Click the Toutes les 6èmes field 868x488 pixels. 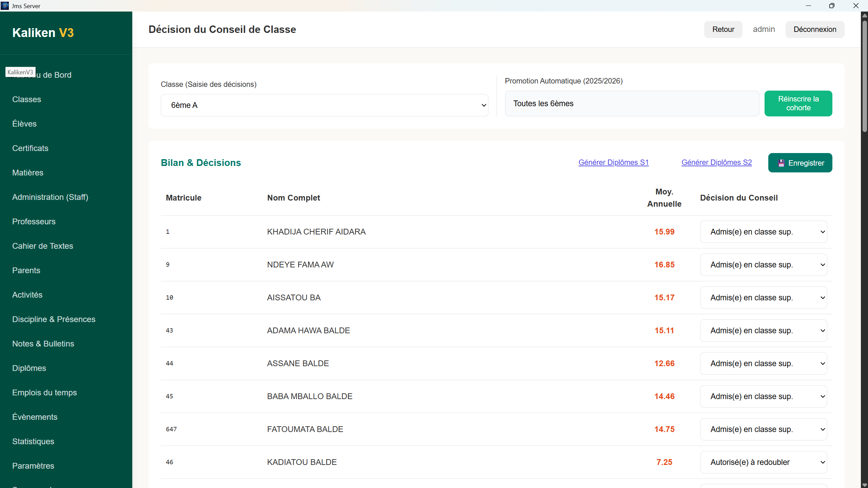(632, 104)
